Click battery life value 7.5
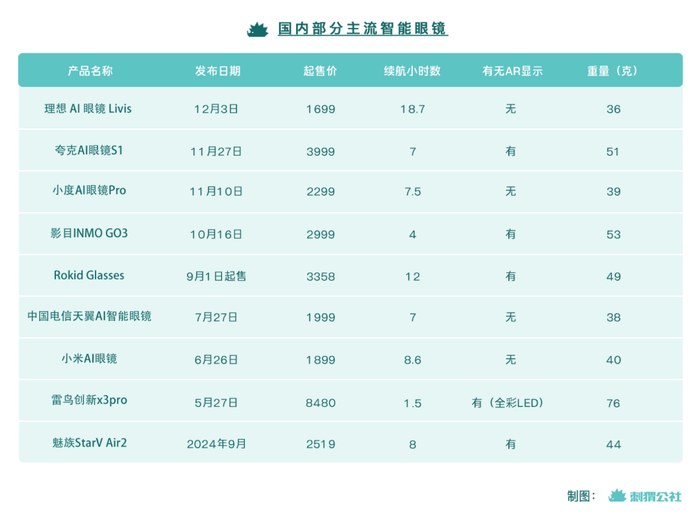The width and height of the screenshot is (700, 517). click(x=412, y=192)
